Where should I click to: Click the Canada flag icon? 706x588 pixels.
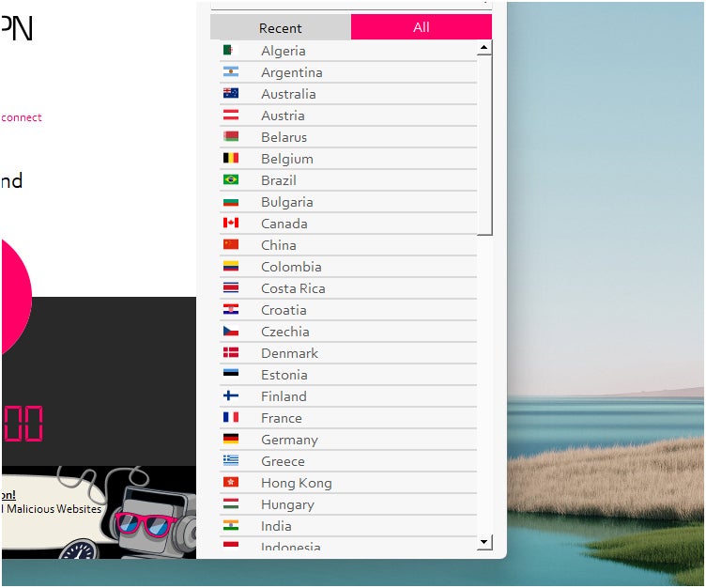point(231,223)
